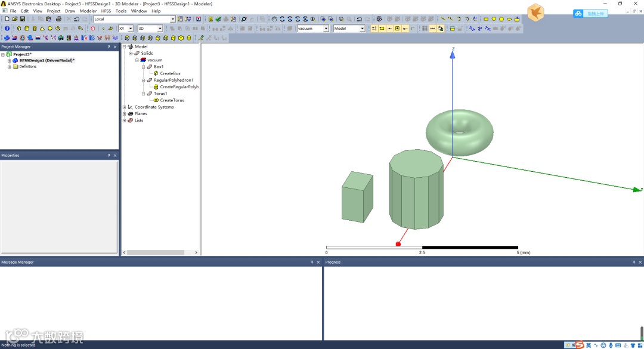Viewport: 644px width, 349px height.
Task: Toggle the snap to grid button
Action: [x=374, y=29]
